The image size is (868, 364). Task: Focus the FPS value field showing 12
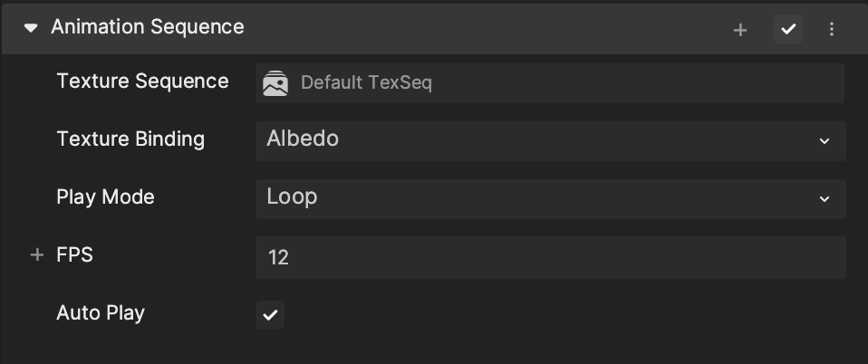click(x=550, y=256)
